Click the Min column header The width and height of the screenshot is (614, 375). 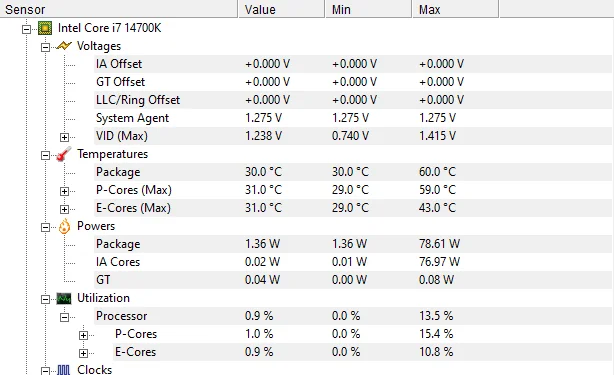pyautogui.click(x=369, y=9)
